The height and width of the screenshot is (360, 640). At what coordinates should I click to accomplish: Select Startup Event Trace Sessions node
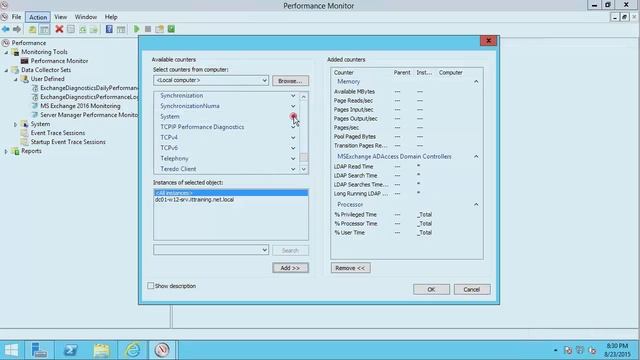pyautogui.click(x=68, y=142)
